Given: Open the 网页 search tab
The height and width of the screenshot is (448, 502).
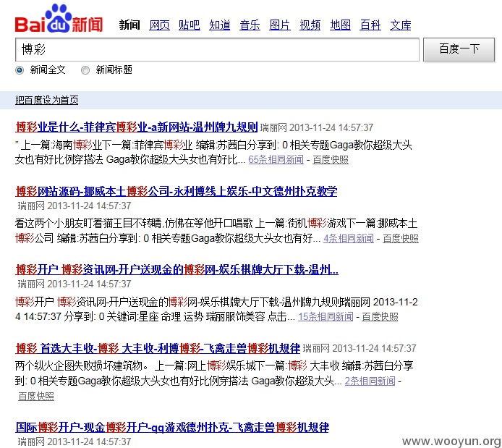Looking at the screenshot, I should click(159, 25).
